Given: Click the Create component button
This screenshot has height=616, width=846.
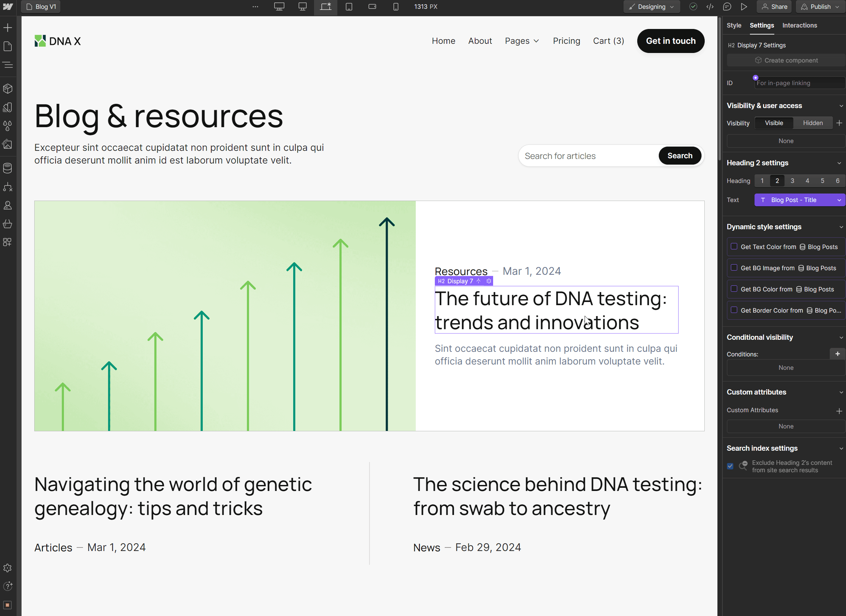Looking at the screenshot, I should (786, 60).
